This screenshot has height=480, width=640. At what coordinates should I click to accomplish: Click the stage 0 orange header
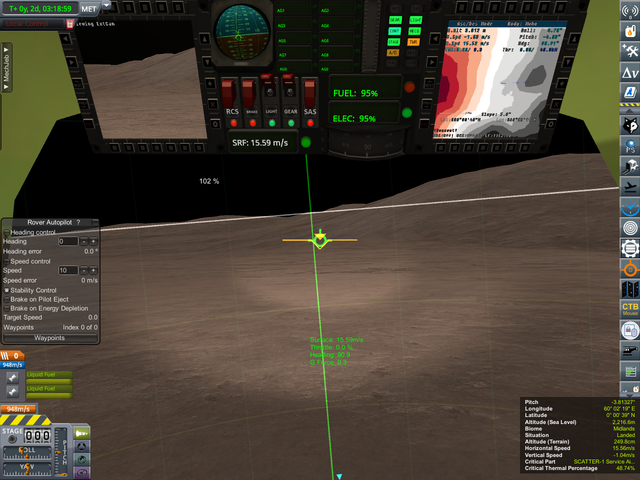[11, 356]
